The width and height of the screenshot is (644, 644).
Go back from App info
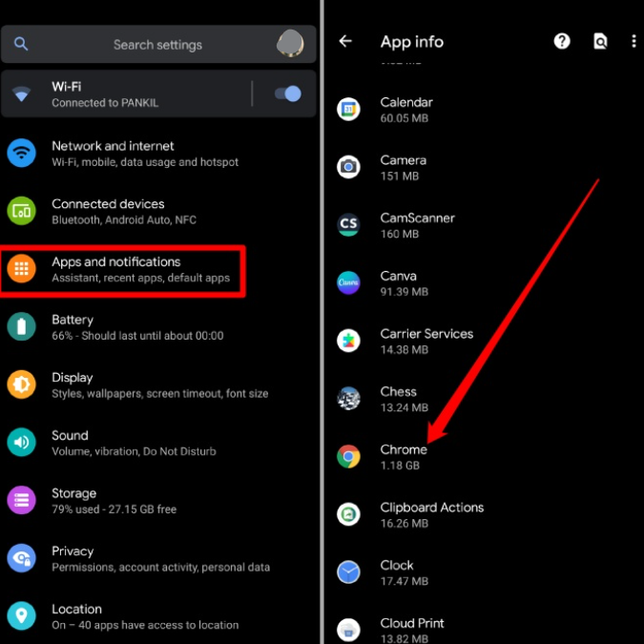(345, 41)
